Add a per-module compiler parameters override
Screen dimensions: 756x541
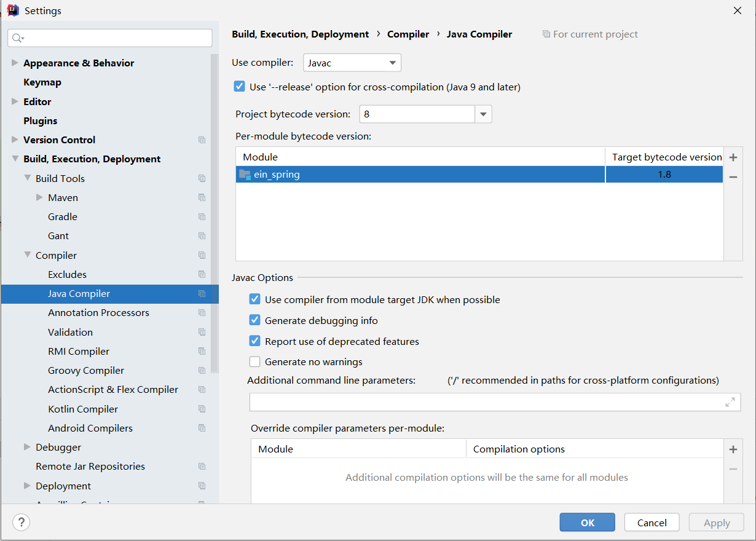click(733, 449)
